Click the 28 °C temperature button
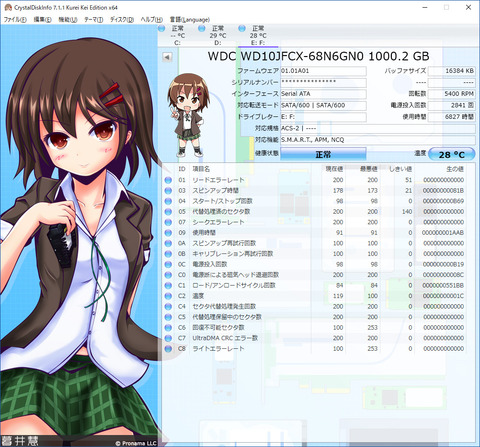This screenshot has height=447, width=480. coord(451,155)
